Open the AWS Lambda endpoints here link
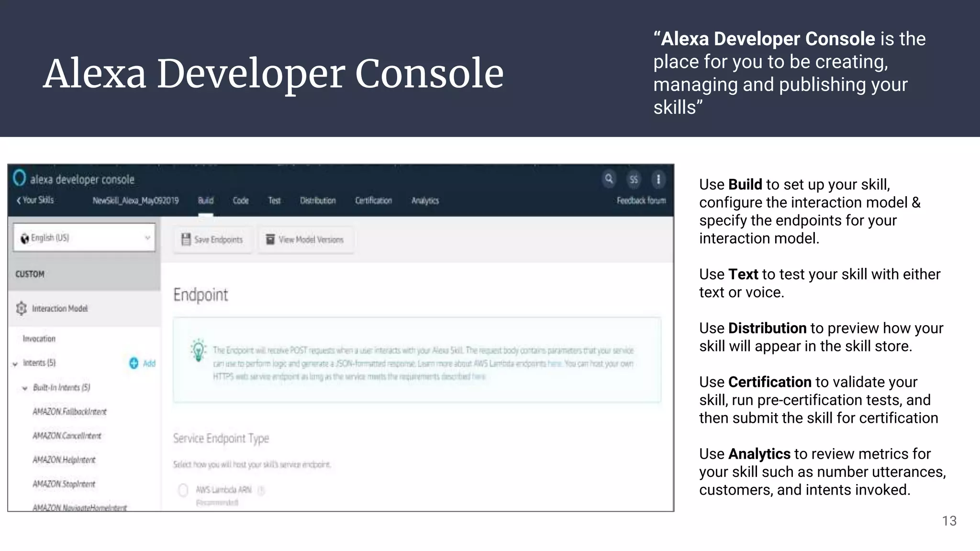The height and width of the screenshot is (551, 980). [554, 364]
